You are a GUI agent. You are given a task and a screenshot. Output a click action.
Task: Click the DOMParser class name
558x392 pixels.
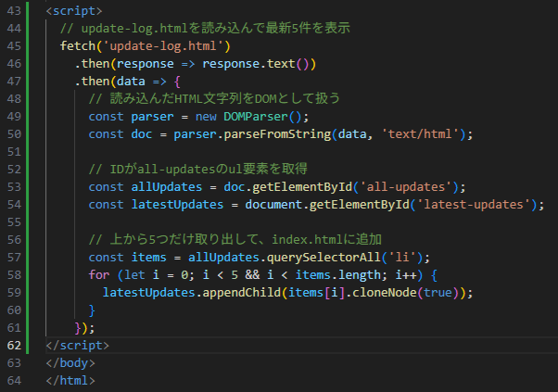pos(256,117)
